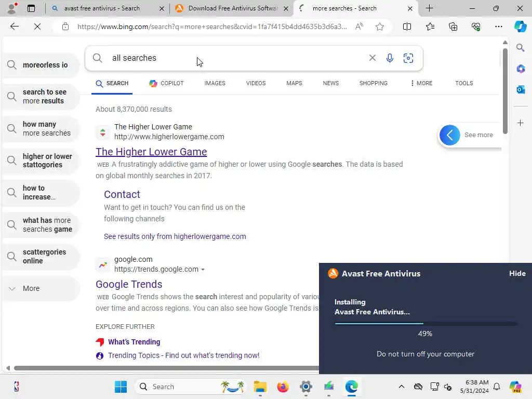
Task: Select the NEWS search tab
Action: [331, 84]
